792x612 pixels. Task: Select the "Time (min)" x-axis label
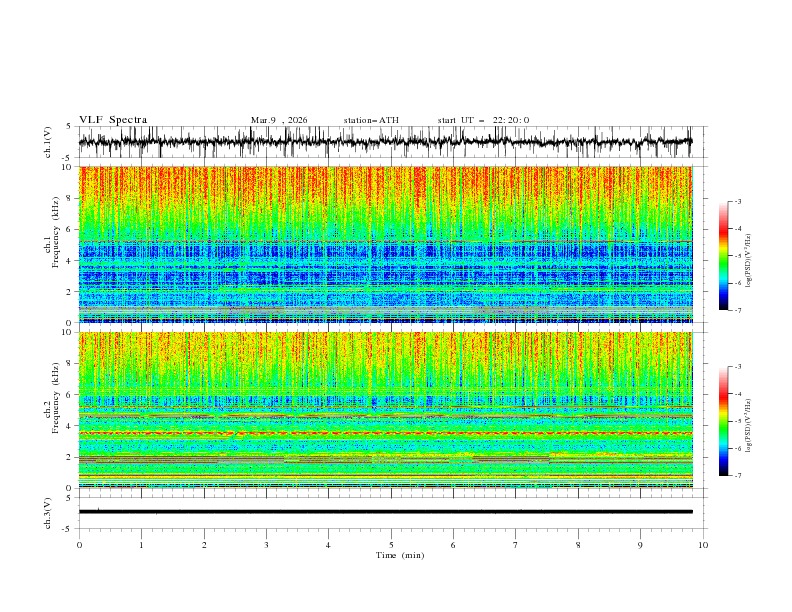pos(400,555)
